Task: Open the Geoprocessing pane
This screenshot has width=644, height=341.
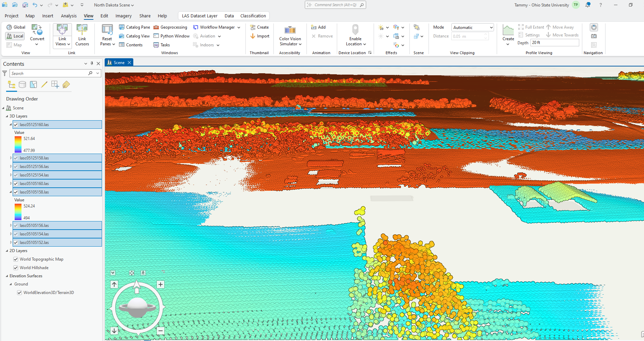Action: [x=170, y=27]
